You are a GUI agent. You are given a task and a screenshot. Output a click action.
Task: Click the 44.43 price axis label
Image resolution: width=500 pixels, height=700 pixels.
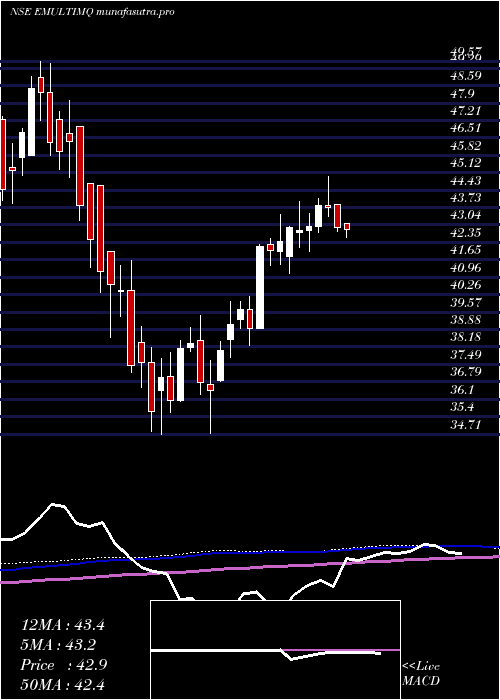(x=465, y=180)
